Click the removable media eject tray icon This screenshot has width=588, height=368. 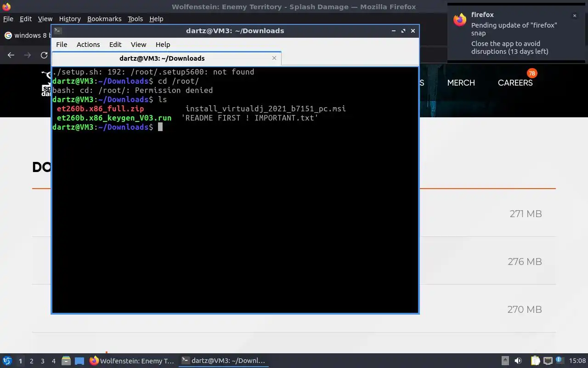(505, 361)
